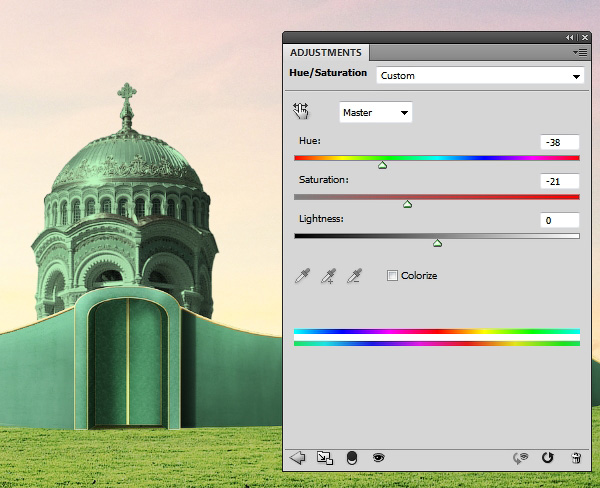Click the Hue/Saturation title text

[x=328, y=73]
